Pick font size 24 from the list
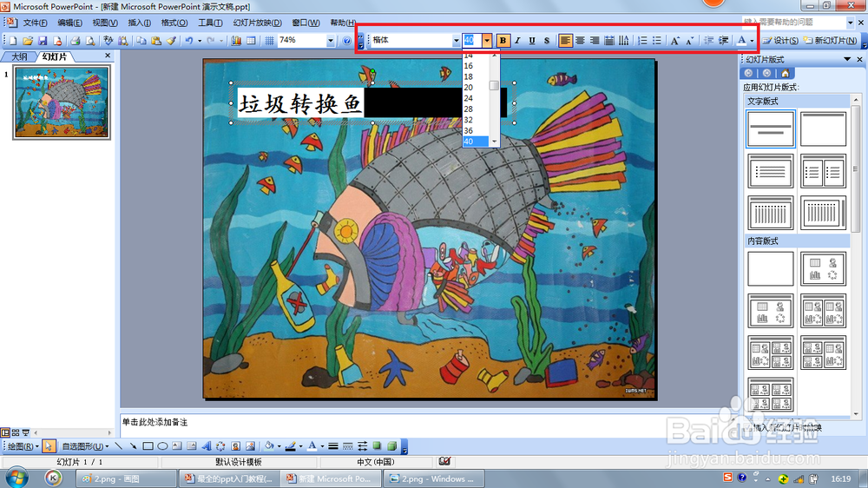Screen dimensions: 868x488 point(475,98)
